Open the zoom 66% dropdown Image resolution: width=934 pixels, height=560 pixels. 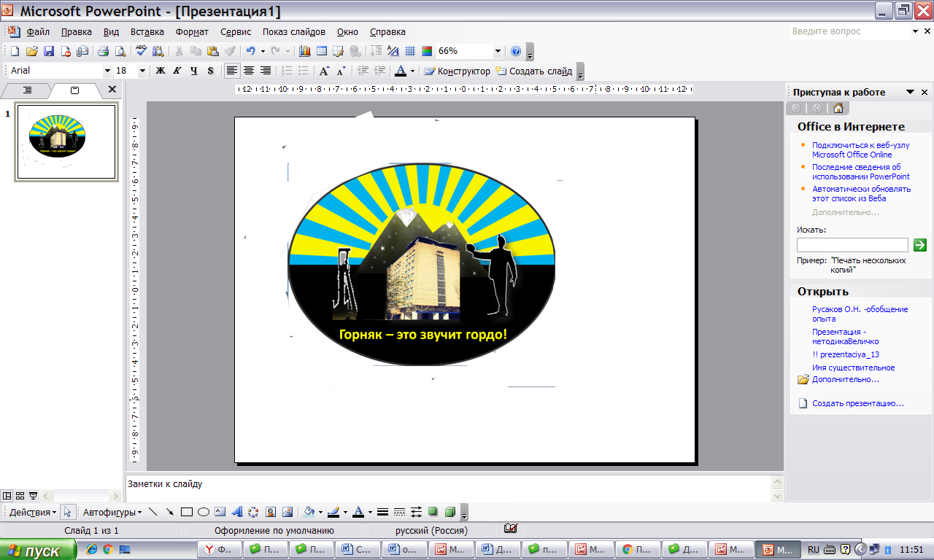[498, 51]
